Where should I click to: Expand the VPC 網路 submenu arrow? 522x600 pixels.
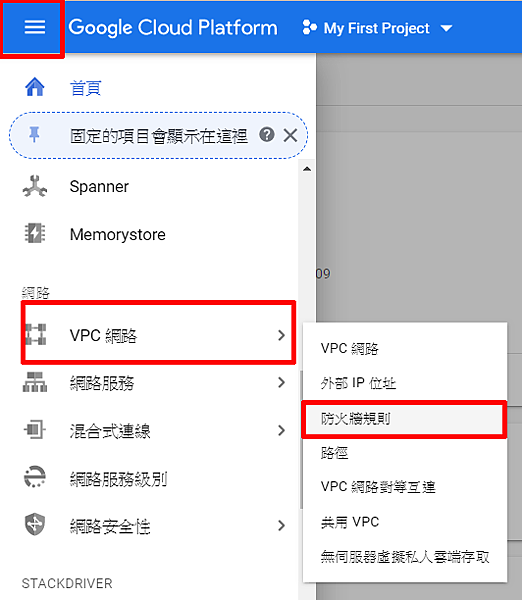(281, 335)
